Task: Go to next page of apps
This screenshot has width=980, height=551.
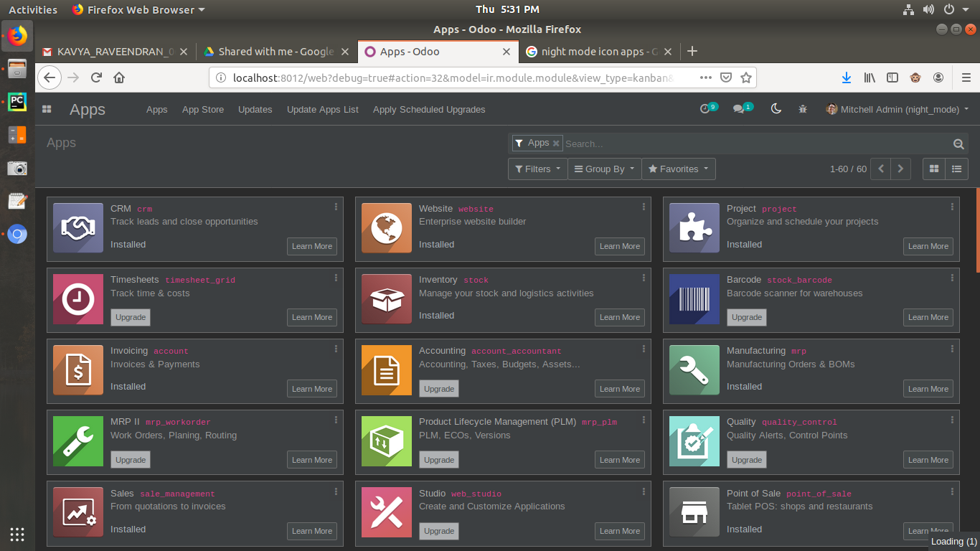Action: point(900,169)
